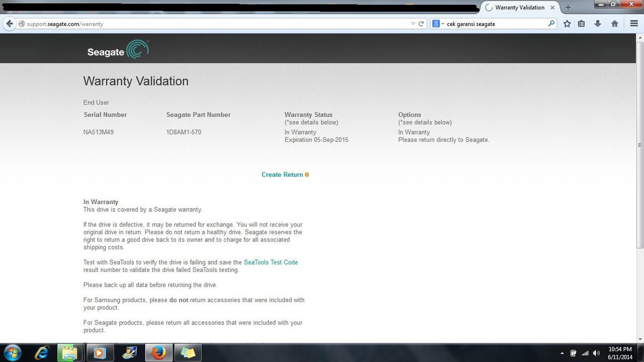Open the Firefox taskbar icon

[x=158, y=353]
